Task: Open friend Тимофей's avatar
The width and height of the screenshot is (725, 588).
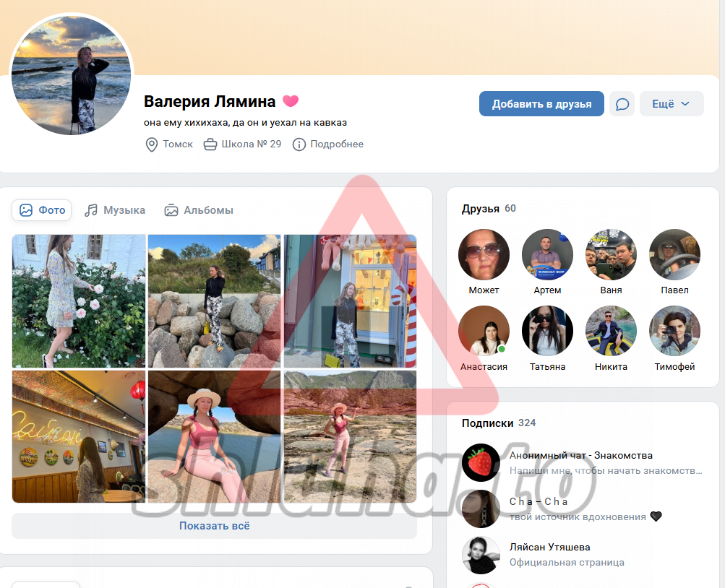Action: click(x=674, y=332)
